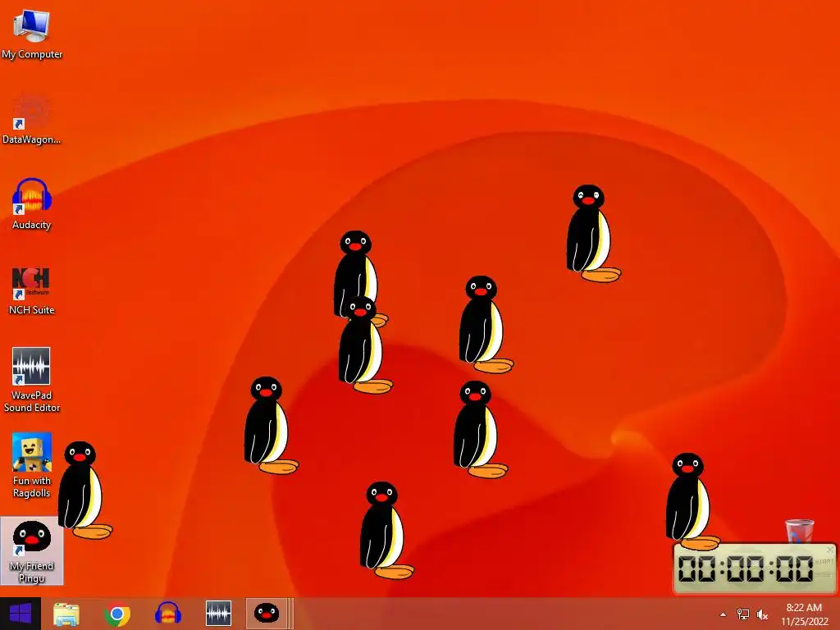Select the Audacity desktop shortcut

click(32, 204)
